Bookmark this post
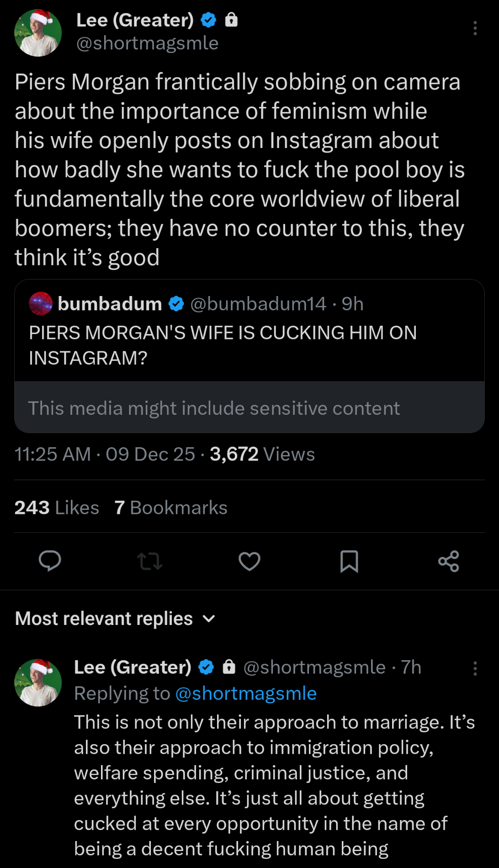The width and height of the screenshot is (499, 868). pos(349,561)
